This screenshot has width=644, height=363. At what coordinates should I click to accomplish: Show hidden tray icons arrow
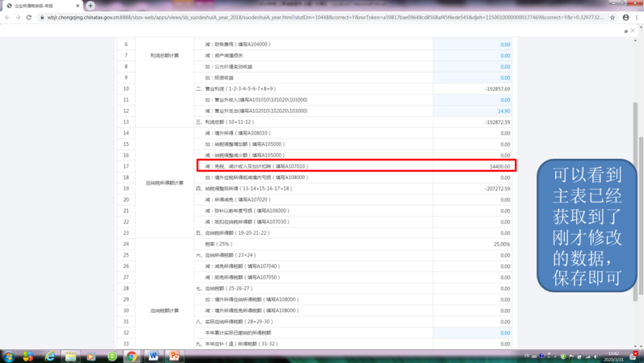point(555,356)
